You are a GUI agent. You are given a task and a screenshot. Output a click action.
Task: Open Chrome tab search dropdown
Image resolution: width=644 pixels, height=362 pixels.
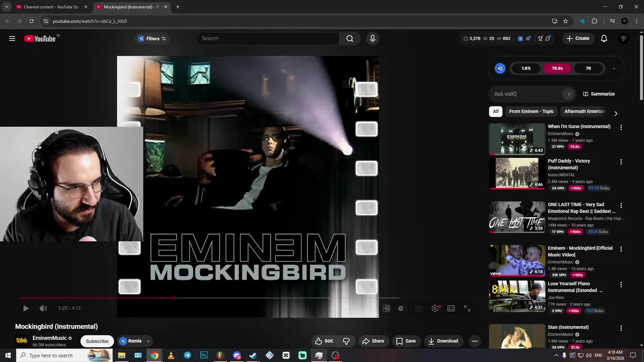tap(7, 7)
